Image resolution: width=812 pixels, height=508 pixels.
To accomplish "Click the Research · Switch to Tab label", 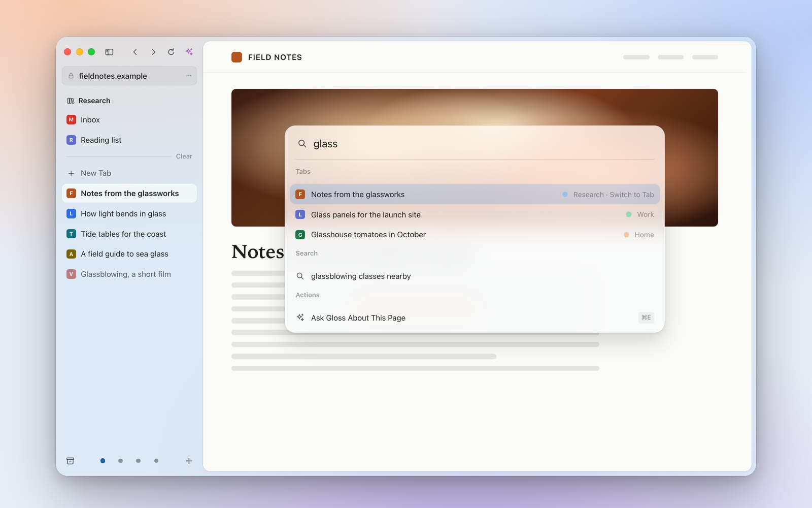I will click(614, 195).
